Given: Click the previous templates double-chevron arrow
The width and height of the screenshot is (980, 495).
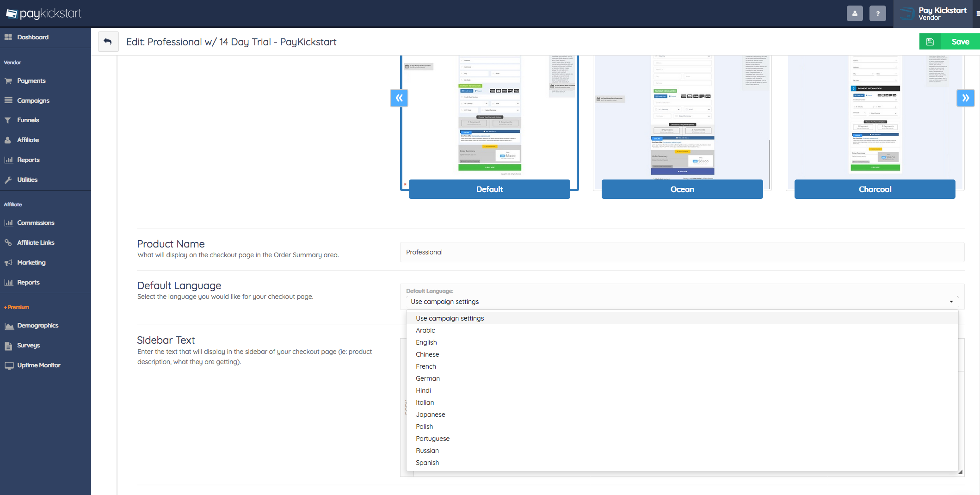Looking at the screenshot, I should coord(399,98).
